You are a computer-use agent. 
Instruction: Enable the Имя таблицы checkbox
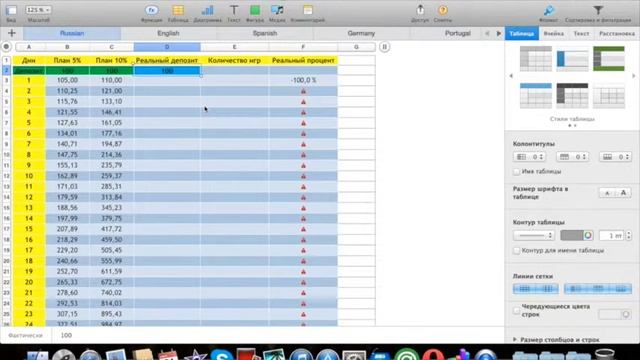point(516,172)
